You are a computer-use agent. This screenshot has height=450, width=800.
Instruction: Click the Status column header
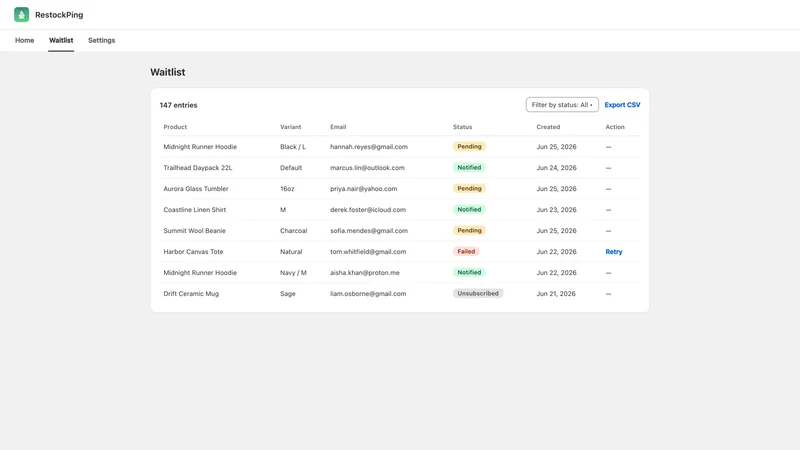(x=462, y=127)
